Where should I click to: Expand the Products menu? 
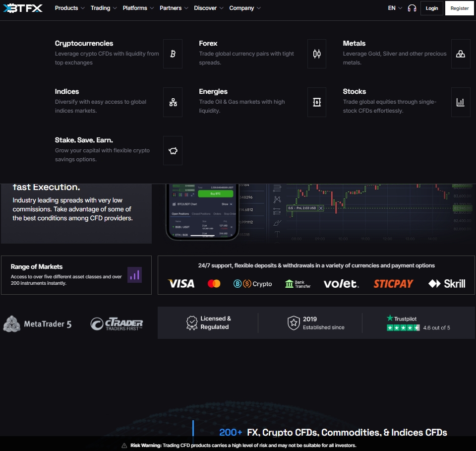(69, 8)
